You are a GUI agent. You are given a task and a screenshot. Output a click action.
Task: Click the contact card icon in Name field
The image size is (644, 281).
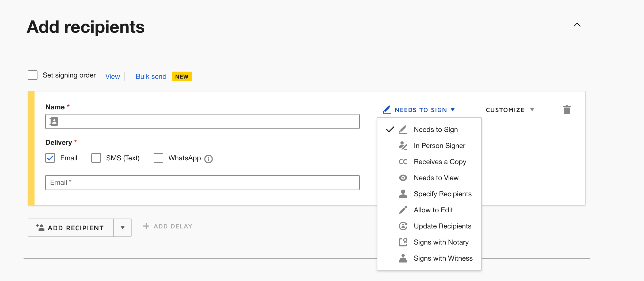tap(54, 121)
